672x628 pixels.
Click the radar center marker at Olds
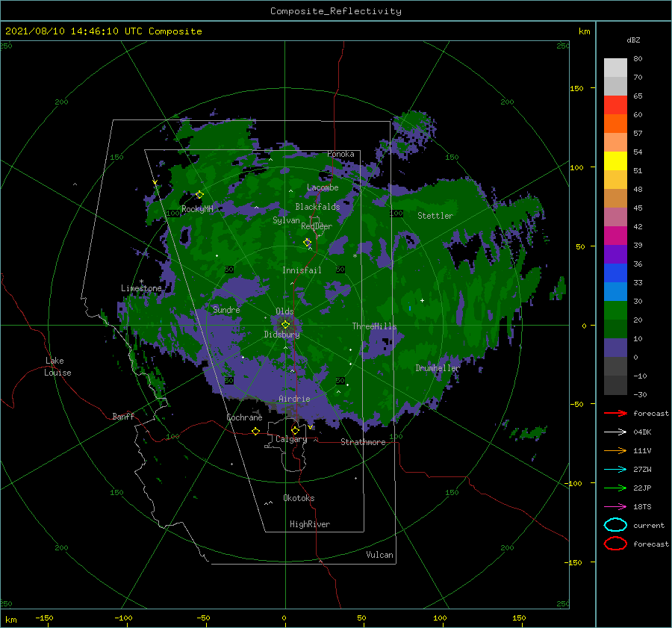[x=285, y=325]
